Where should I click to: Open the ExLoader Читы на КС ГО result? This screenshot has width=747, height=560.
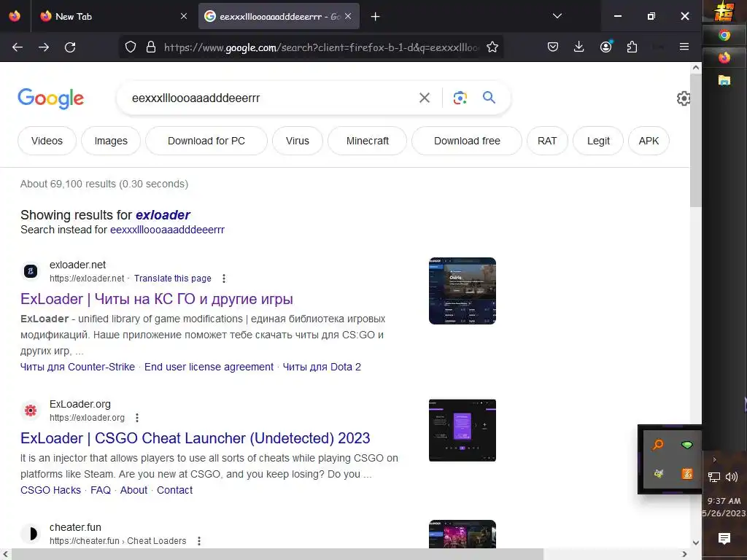(x=156, y=299)
